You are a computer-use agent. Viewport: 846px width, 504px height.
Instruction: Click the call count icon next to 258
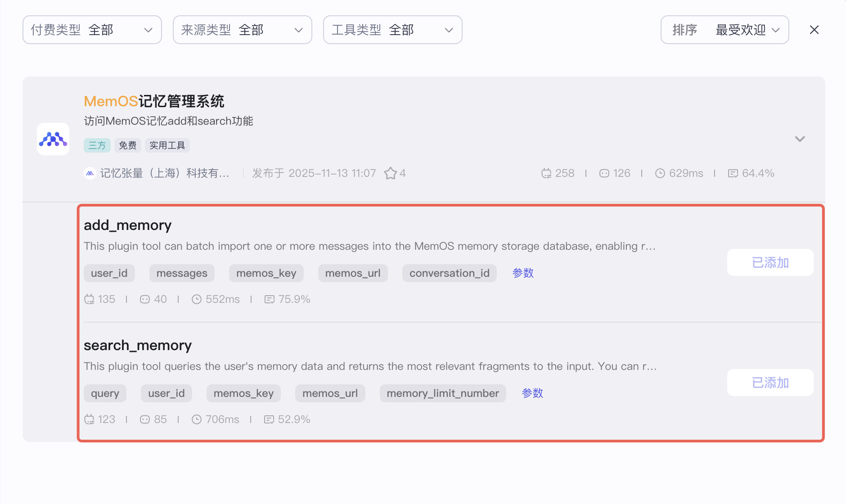point(546,173)
